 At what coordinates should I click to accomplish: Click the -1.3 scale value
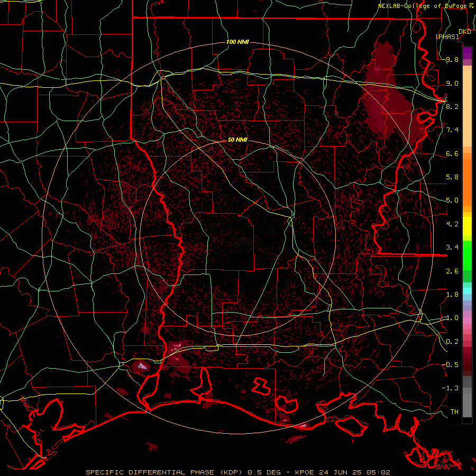(x=450, y=388)
